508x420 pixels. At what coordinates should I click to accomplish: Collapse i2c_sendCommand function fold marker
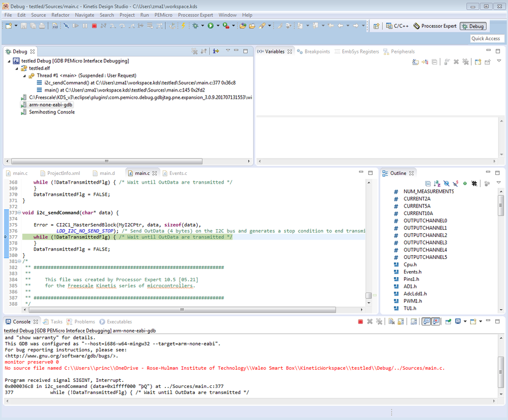click(19, 213)
